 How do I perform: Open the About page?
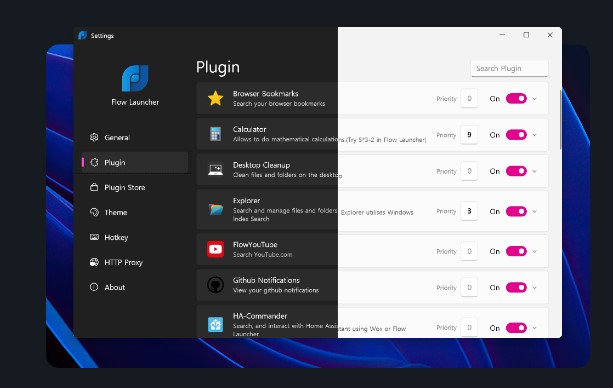click(x=135, y=287)
